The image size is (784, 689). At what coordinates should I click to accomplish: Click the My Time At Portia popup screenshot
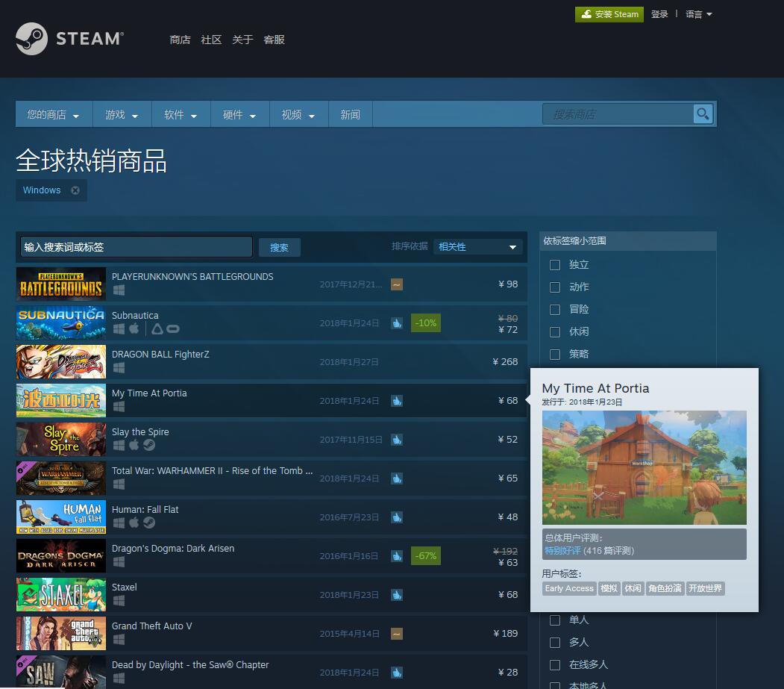click(x=644, y=468)
